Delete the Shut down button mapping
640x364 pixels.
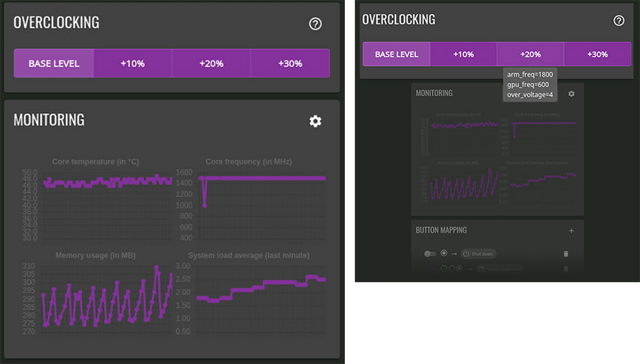(566, 254)
